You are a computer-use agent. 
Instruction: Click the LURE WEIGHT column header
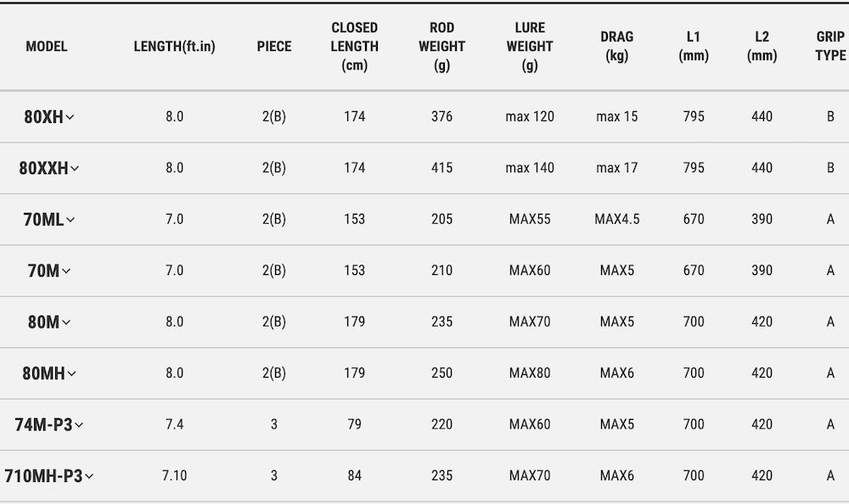pos(530,47)
